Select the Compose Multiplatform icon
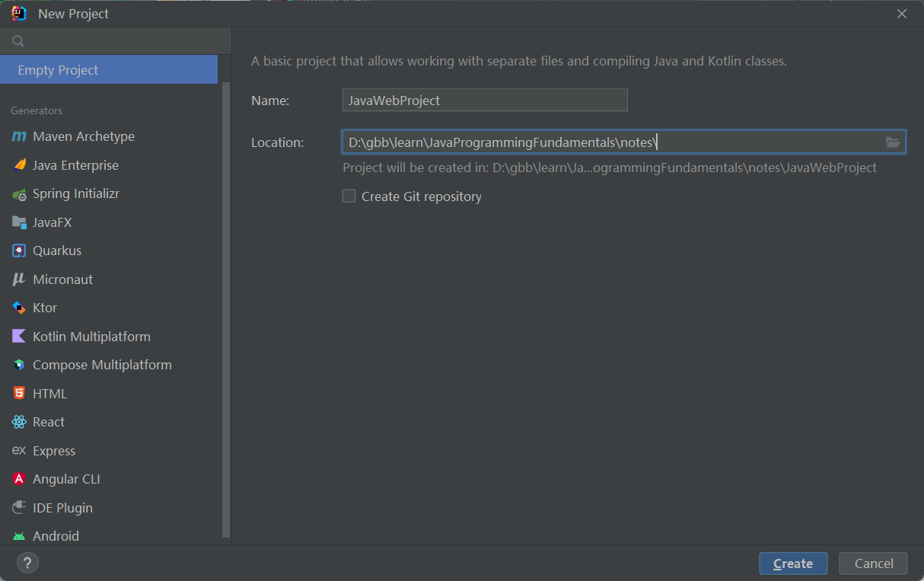924x581 pixels. 19,365
